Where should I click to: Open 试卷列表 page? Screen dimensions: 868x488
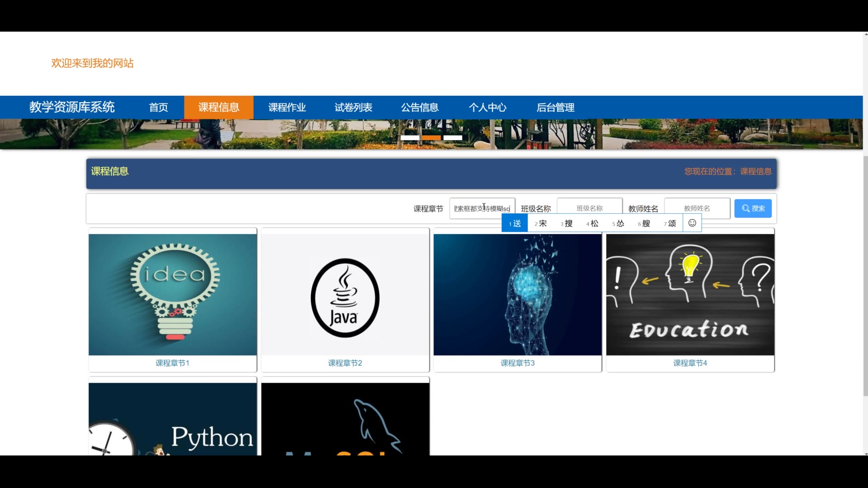[x=353, y=108]
